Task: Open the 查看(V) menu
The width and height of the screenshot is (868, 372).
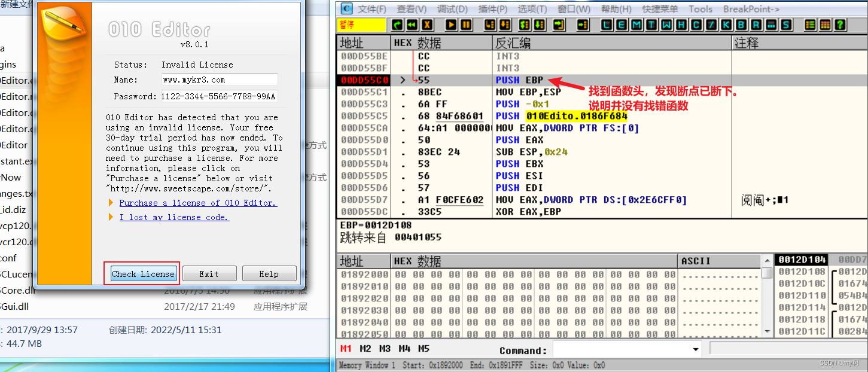Action: [x=412, y=9]
